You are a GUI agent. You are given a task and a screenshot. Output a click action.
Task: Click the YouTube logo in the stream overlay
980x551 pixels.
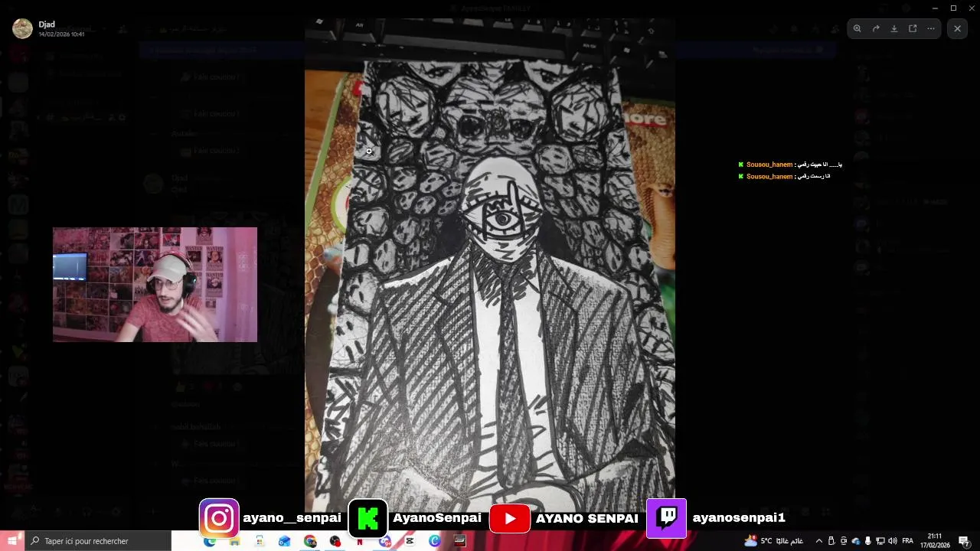(x=510, y=519)
